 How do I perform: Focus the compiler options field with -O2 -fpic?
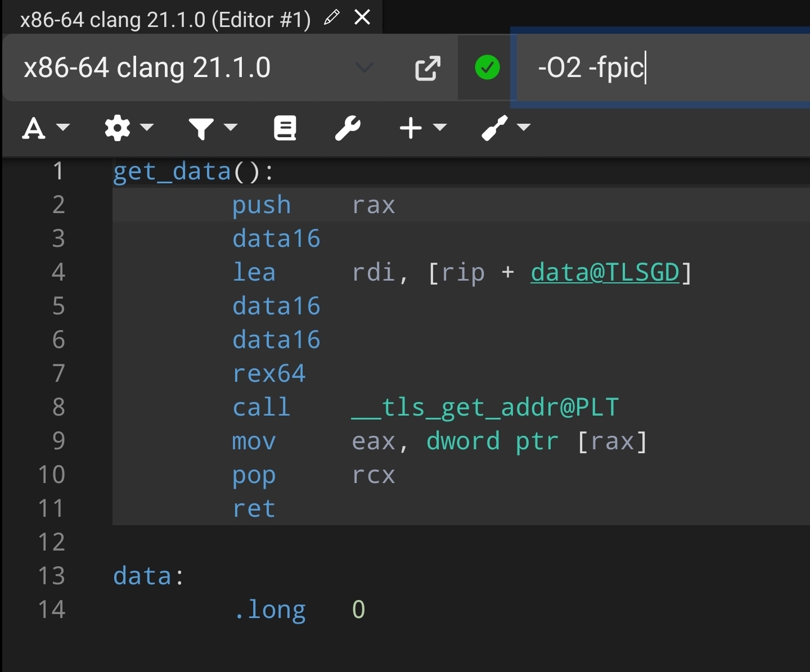(x=664, y=67)
